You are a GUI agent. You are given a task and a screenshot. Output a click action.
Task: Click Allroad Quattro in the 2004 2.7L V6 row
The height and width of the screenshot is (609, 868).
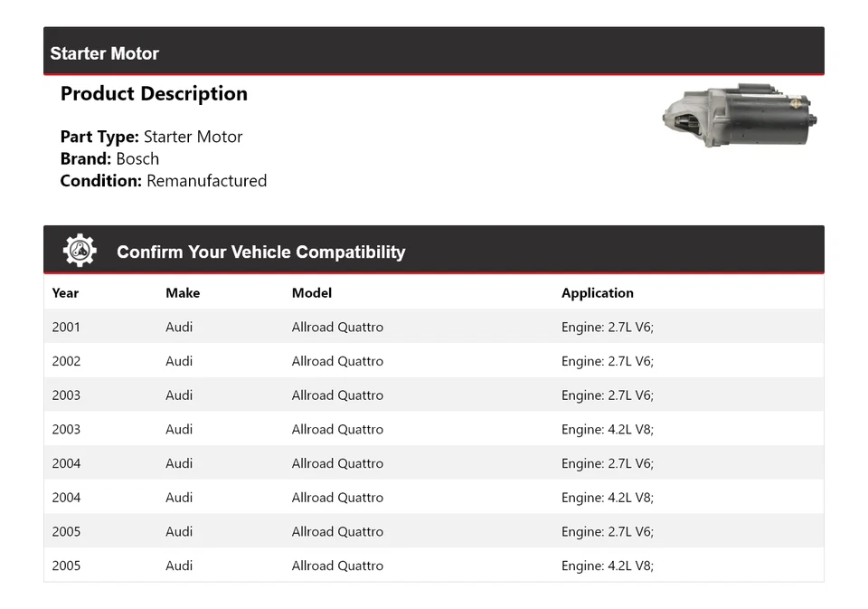click(x=337, y=463)
